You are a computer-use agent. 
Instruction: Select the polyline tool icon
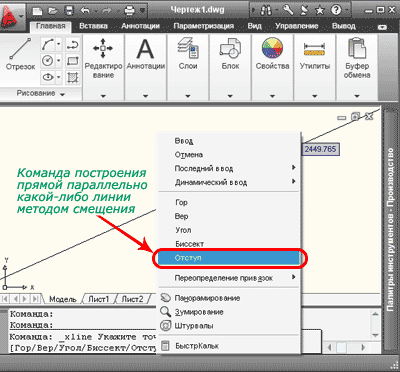tap(72, 44)
